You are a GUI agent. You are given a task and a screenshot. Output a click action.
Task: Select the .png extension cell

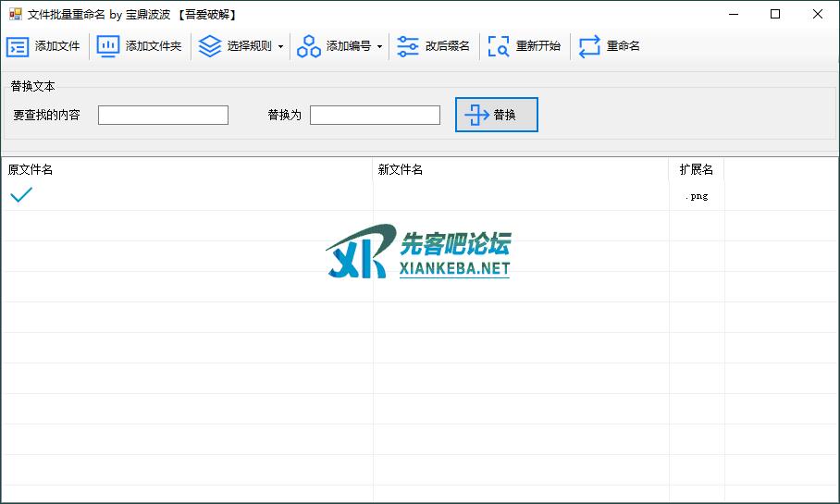pyautogui.click(x=697, y=196)
